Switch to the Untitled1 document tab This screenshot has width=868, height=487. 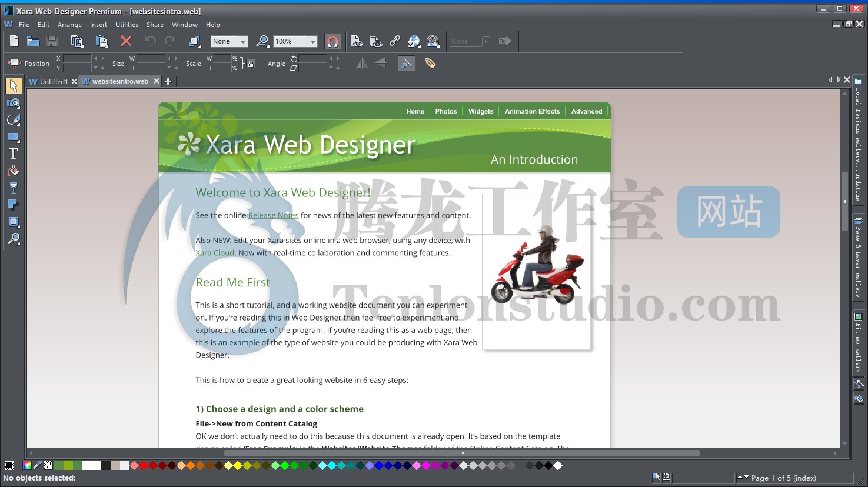(x=54, y=82)
